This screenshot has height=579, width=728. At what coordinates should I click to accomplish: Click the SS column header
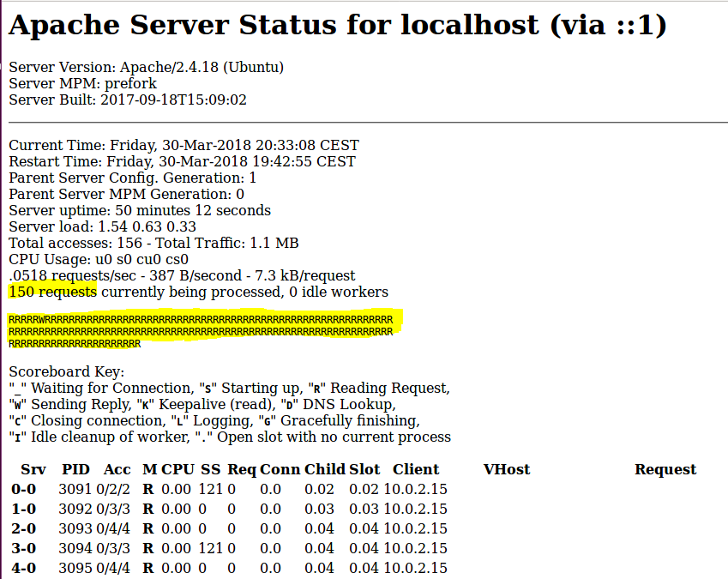coord(211,469)
